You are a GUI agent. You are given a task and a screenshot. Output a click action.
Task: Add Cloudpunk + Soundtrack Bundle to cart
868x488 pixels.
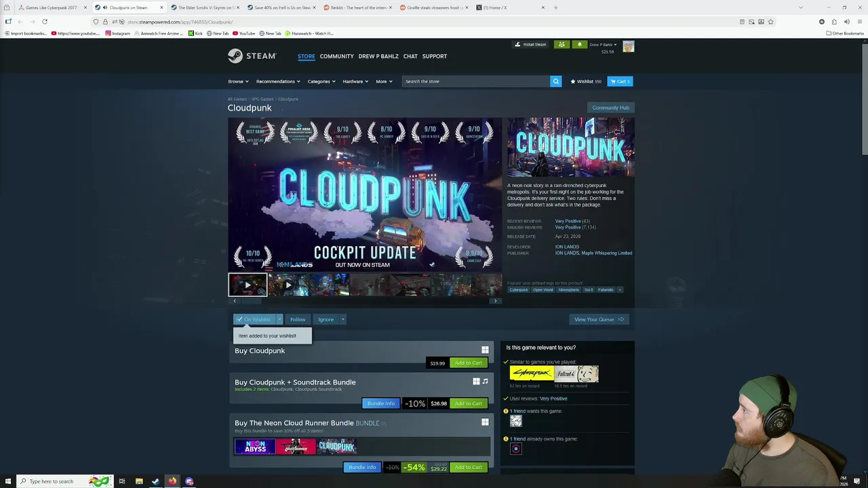point(469,403)
